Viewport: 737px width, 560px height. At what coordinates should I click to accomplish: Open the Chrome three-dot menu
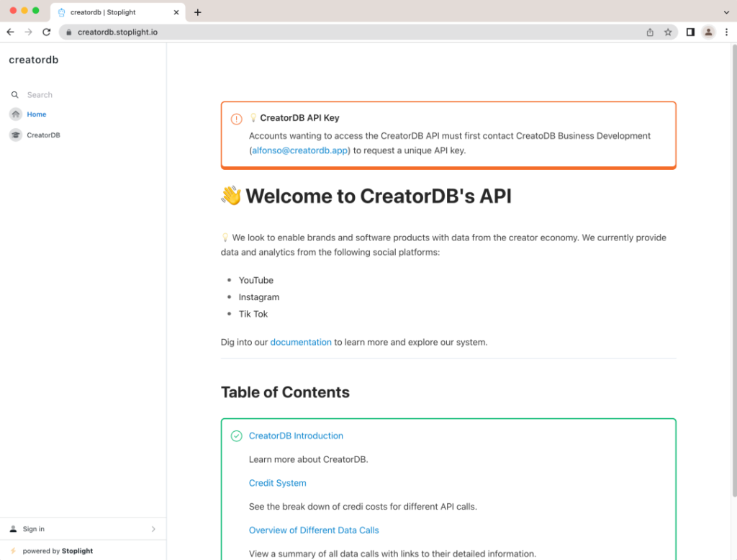point(726,32)
